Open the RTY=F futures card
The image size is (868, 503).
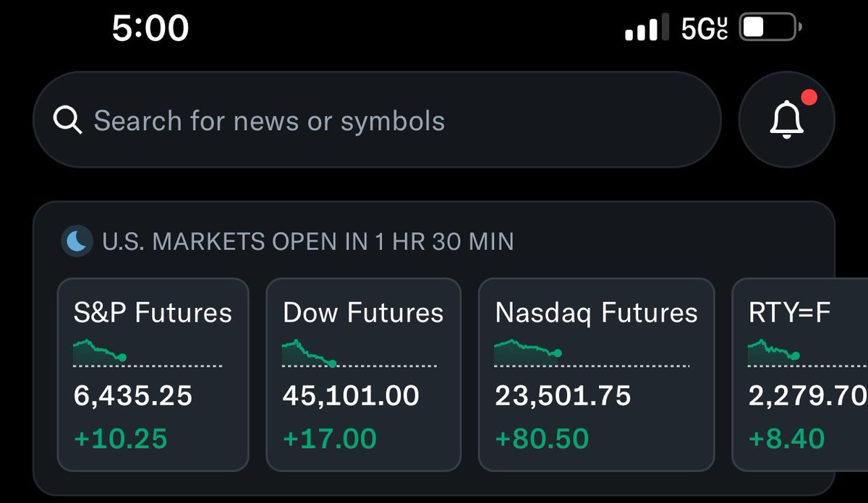[x=800, y=374]
